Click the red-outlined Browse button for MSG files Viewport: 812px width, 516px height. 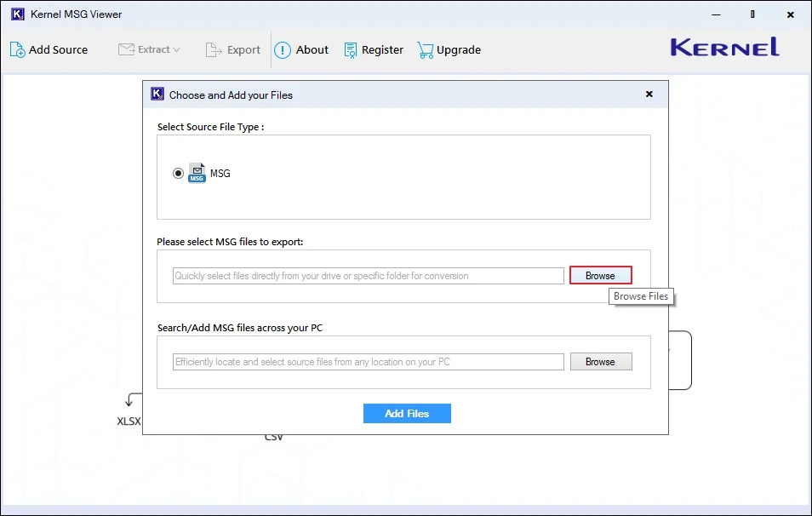pos(601,276)
